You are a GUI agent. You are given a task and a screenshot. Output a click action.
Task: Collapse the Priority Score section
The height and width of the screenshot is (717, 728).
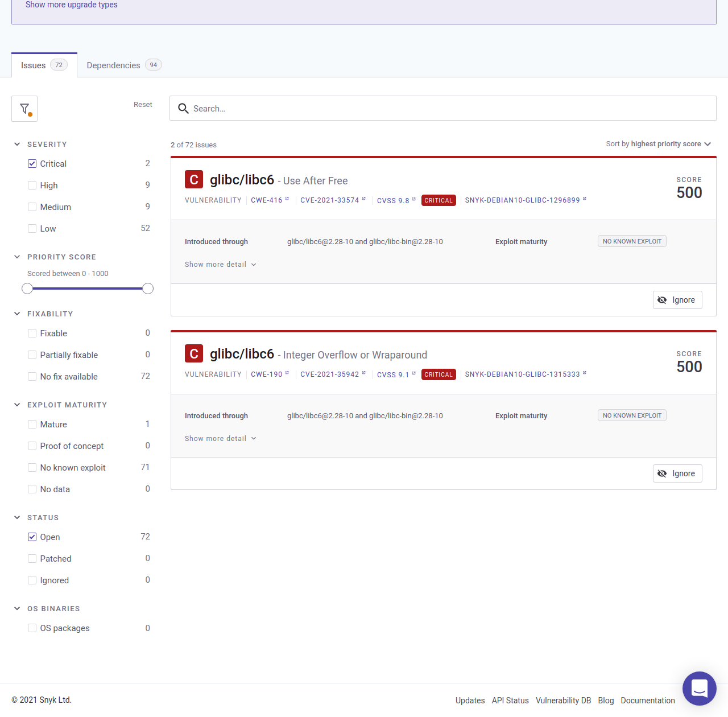click(x=17, y=257)
